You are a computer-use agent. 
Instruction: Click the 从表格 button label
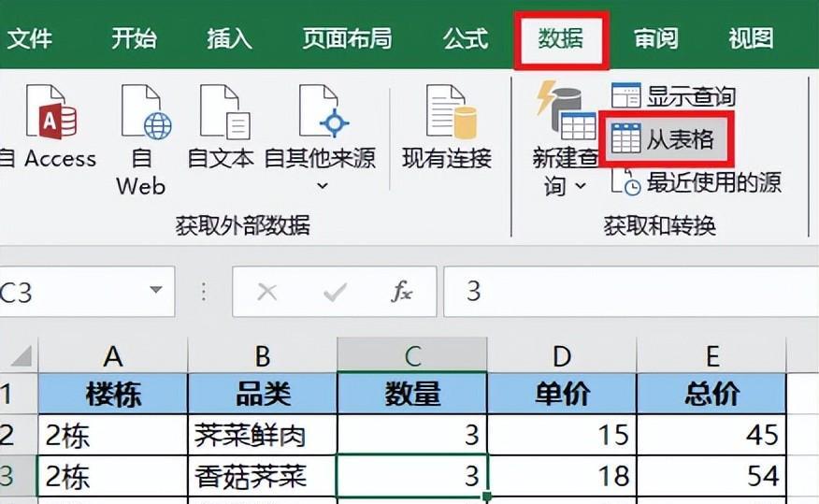[x=680, y=139]
